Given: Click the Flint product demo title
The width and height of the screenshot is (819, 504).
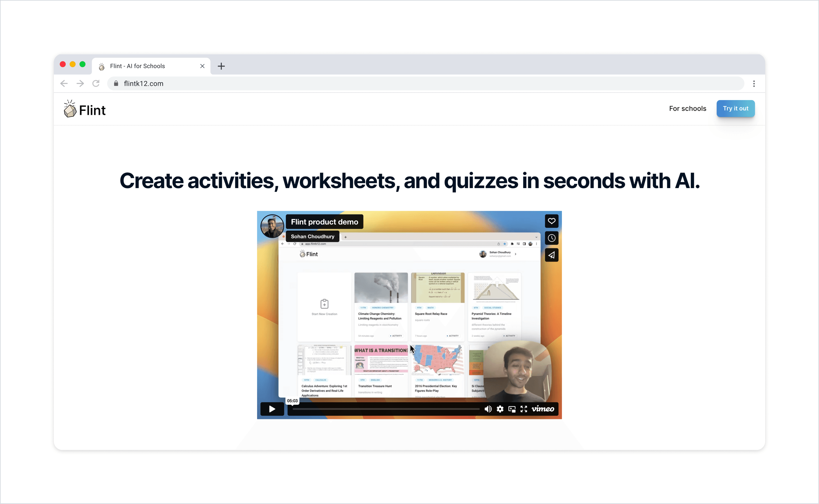Looking at the screenshot, I should click(324, 222).
